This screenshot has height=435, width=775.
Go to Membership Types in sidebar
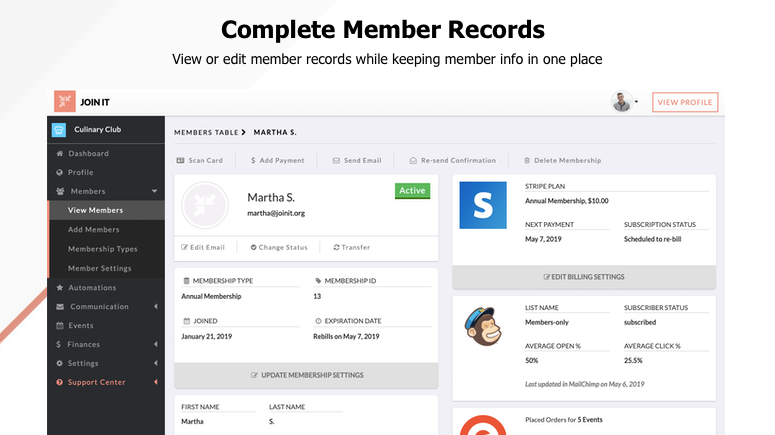102,249
